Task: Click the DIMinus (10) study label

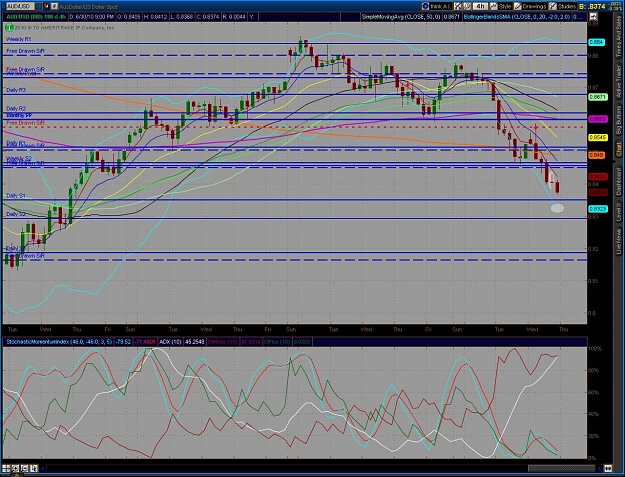Action: 223,342
